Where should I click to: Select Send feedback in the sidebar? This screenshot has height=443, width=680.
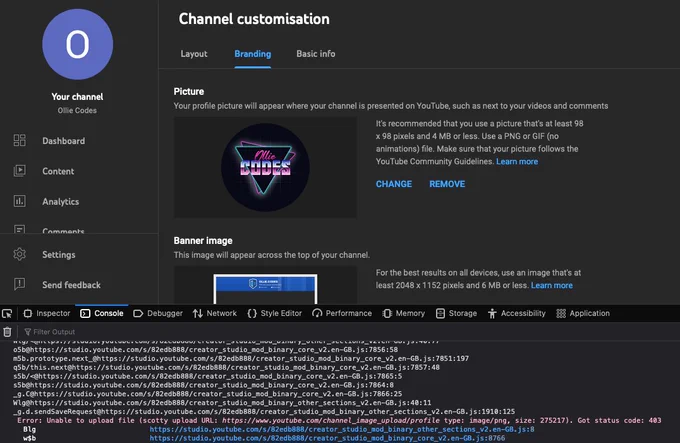(72, 285)
